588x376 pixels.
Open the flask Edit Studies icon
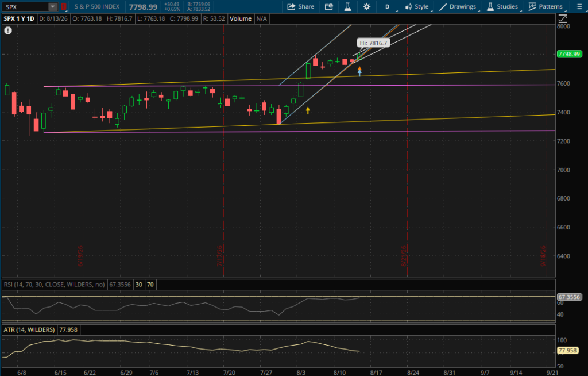[x=347, y=7]
